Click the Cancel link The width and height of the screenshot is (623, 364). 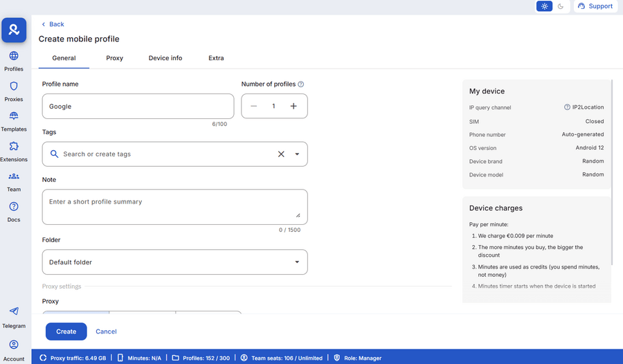point(106,331)
